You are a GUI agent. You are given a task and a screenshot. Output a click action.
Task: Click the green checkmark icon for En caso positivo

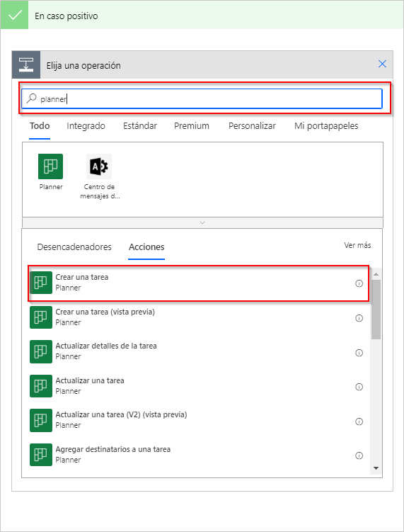click(x=15, y=16)
